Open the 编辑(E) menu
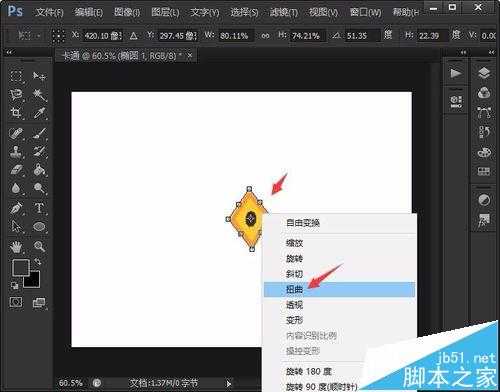 pyautogui.click(x=89, y=13)
